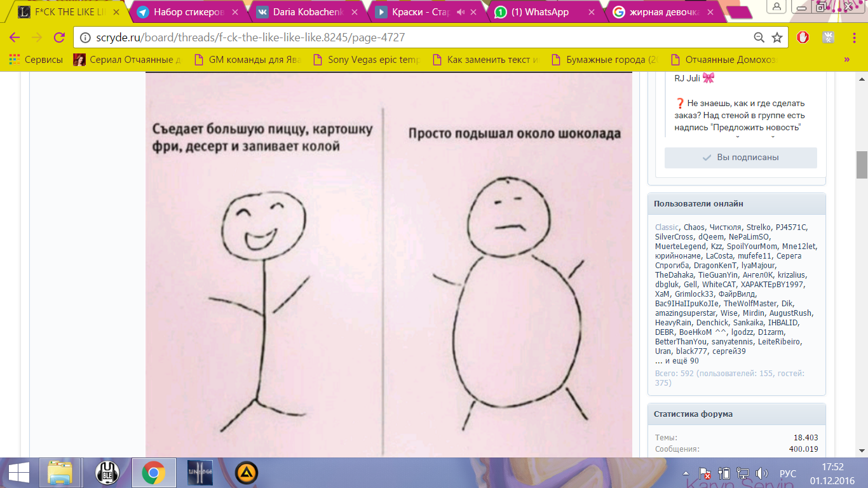Open the Classic user profile link
Screen dimensions: 868x488
click(x=667, y=227)
